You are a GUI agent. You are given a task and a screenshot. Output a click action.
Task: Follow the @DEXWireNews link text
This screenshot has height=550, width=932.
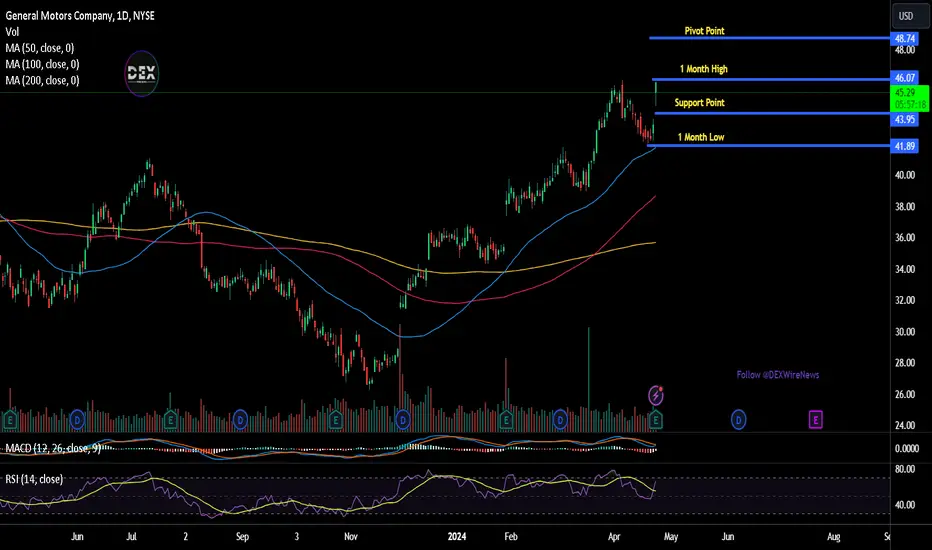click(777, 375)
